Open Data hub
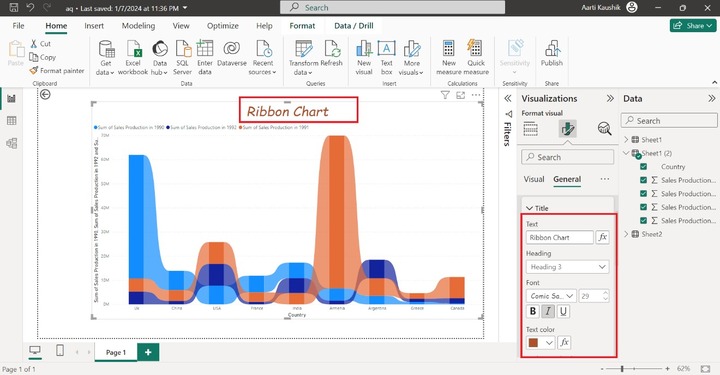The height and width of the screenshot is (375, 720). coord(159,57)
